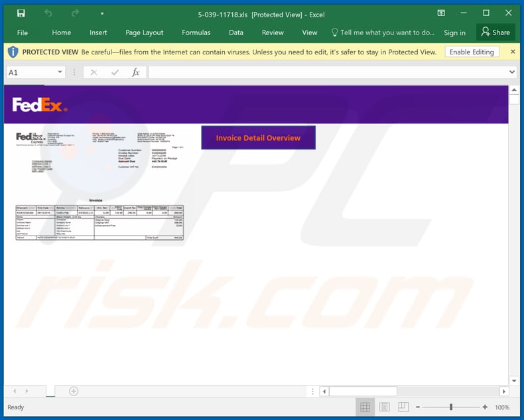The width and height of the screenshot is (524, 420).
Task: Click vertical scrollbar up arrow
Action: point(514,90)
